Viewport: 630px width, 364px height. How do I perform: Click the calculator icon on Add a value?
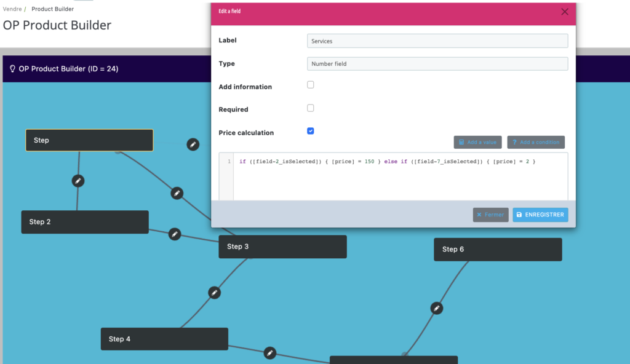[x=461, y=142]
